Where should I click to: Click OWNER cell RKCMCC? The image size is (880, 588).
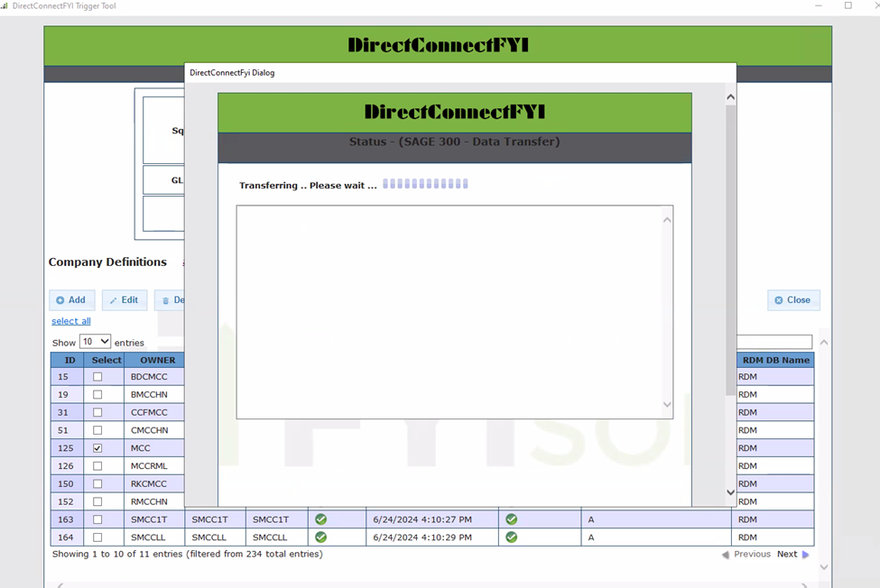154,483
